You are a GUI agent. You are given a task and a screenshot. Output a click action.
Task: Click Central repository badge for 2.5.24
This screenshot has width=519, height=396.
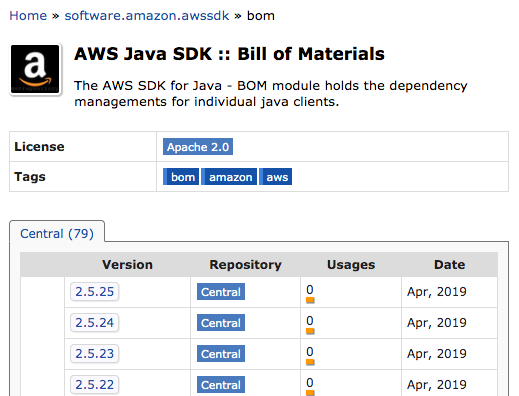(221, 323)
